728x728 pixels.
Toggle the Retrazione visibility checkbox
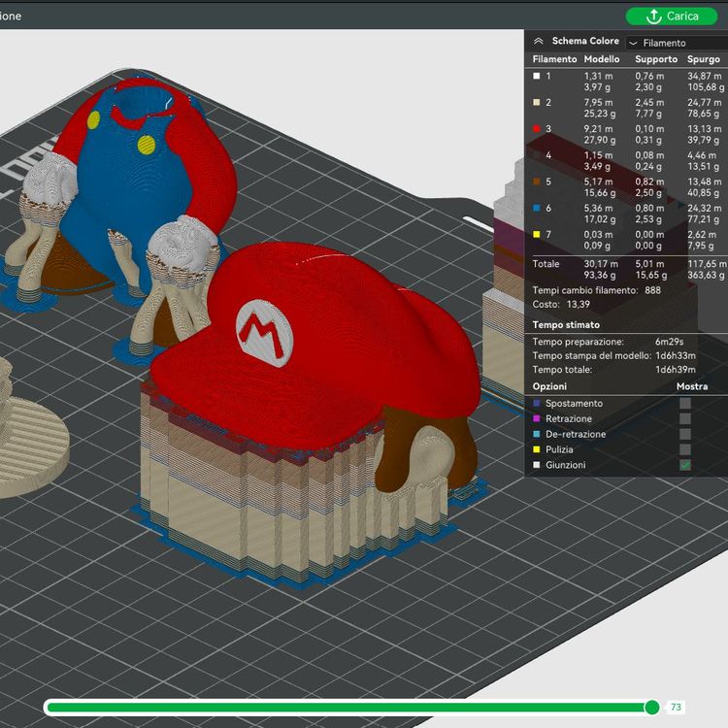click(x=685, y=418)
